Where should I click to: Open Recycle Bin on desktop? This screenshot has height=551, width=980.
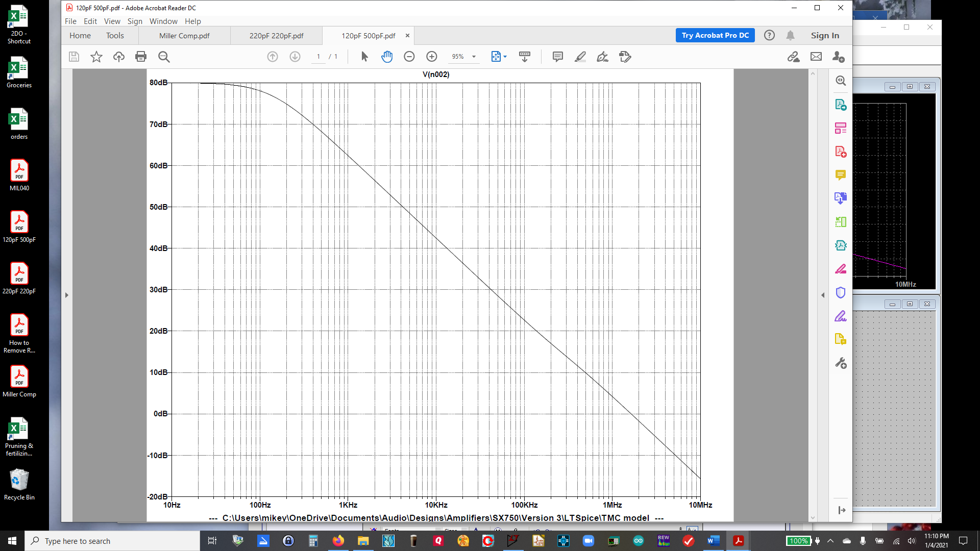19,485
